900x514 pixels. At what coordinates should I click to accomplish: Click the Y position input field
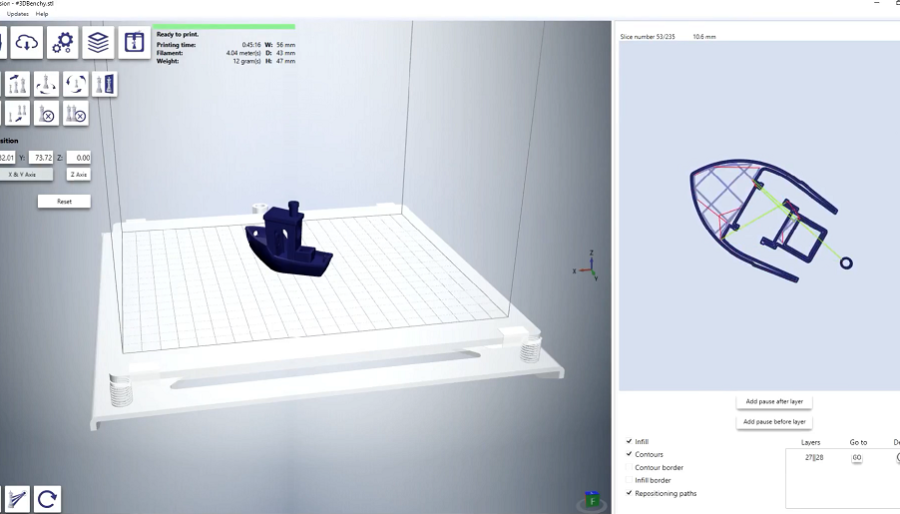(x=41, y=158)
